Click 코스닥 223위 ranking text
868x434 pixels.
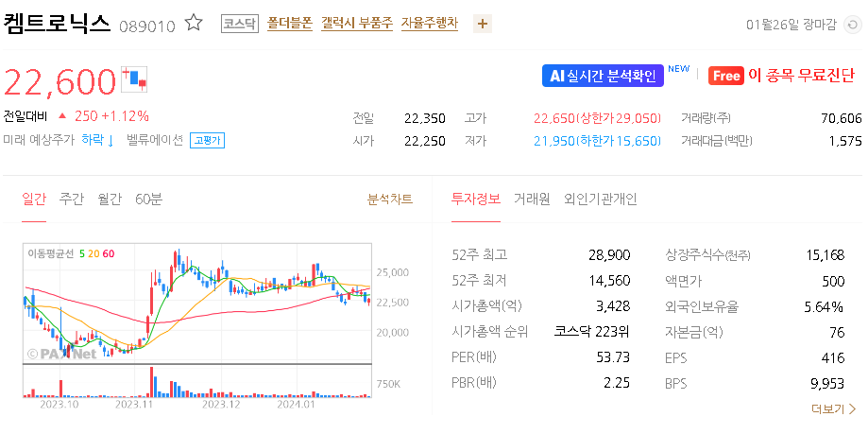pos(592,332)
